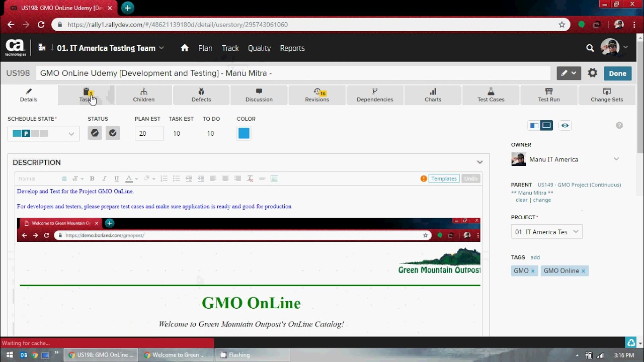Screen dimensions: 644x362
Task: Toggle italic formatting in description editor
Action: click(104, 178)
